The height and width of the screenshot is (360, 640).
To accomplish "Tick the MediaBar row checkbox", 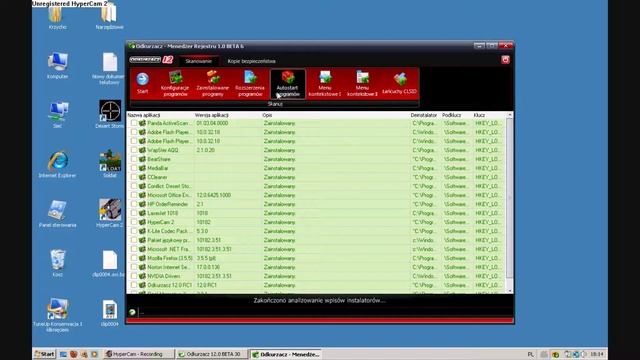I will pyautogui.click(x=134, y=168).
